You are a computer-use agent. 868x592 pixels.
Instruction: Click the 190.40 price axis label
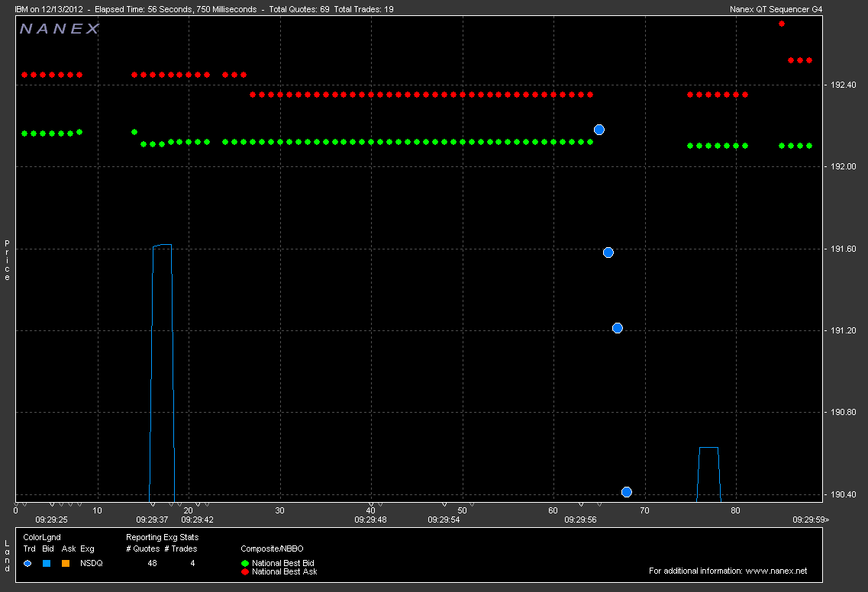pos(843,494)
